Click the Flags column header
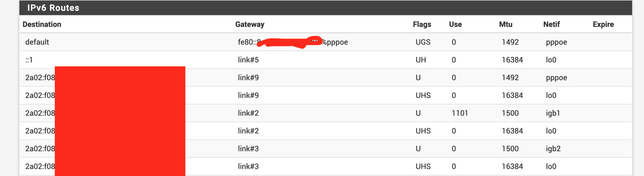This screenshot has width=644, height=176. point(422,24)
